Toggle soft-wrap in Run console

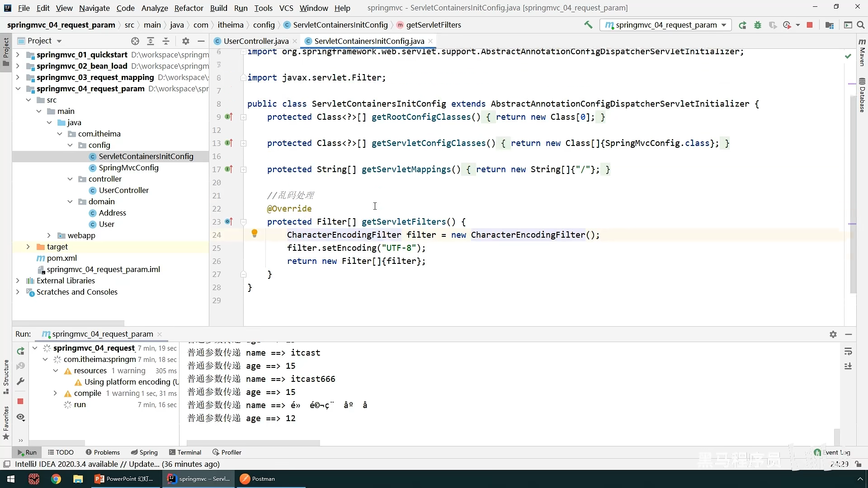848,352
